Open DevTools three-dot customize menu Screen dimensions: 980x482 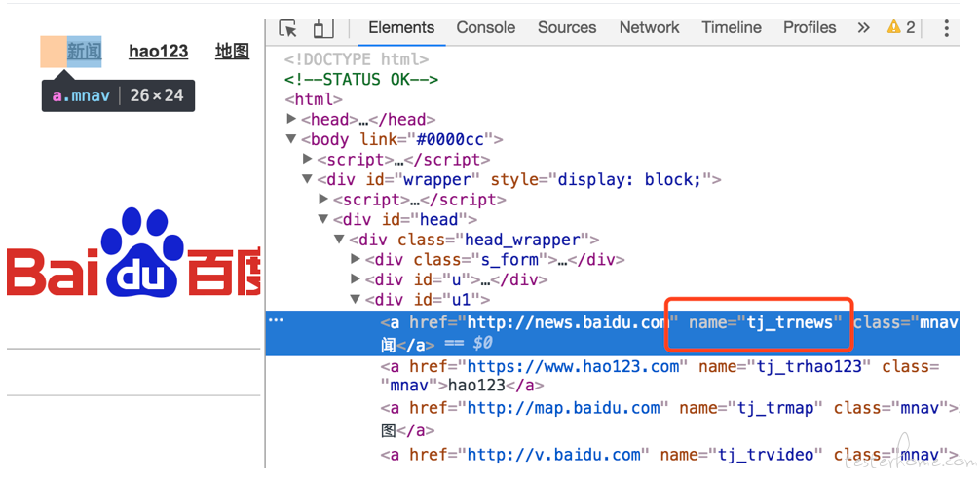[x=947, y=28]
